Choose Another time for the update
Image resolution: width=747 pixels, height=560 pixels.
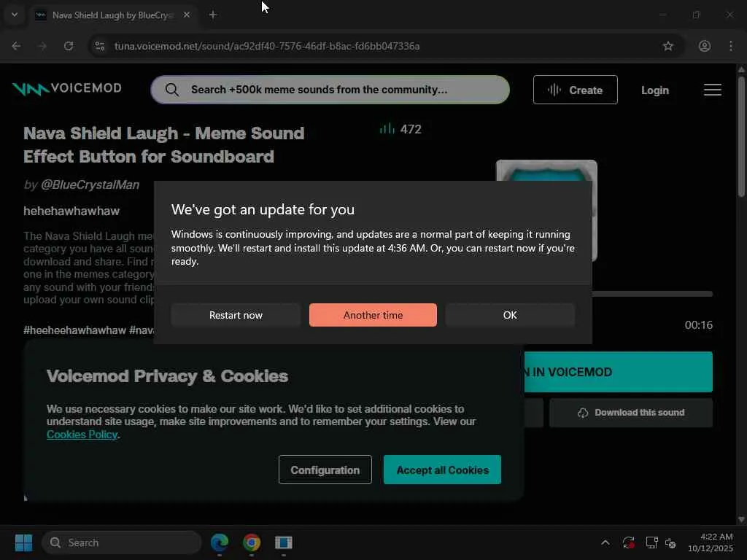coord(373,315)
